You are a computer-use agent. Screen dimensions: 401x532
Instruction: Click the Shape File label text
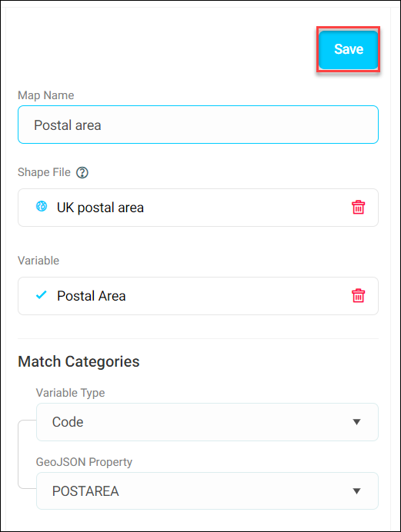pyautogui.click(x=44, y=172)
